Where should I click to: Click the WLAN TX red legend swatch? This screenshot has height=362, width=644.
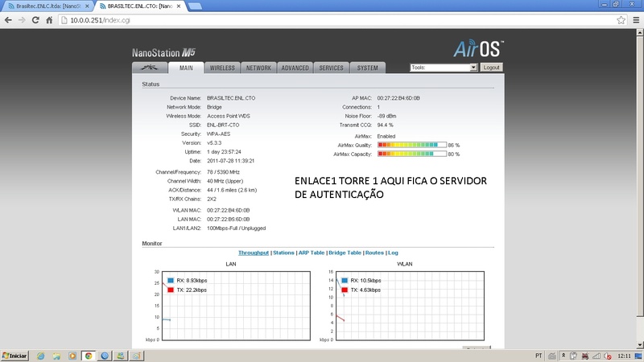(x=345, y=290)
